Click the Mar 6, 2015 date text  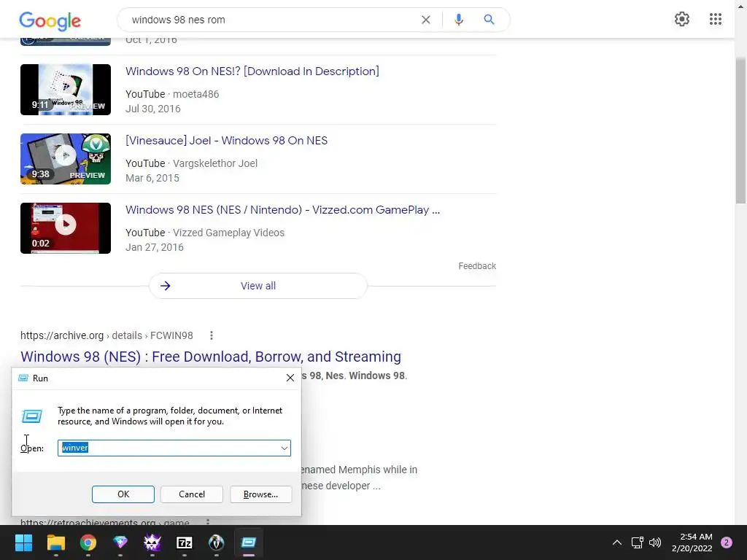click(x=152, y=178)
